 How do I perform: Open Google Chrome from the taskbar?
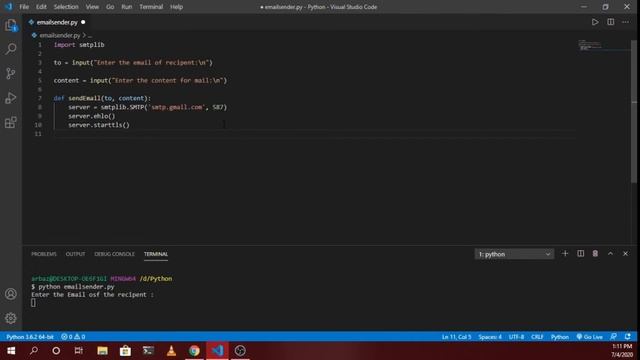(194, 351)
